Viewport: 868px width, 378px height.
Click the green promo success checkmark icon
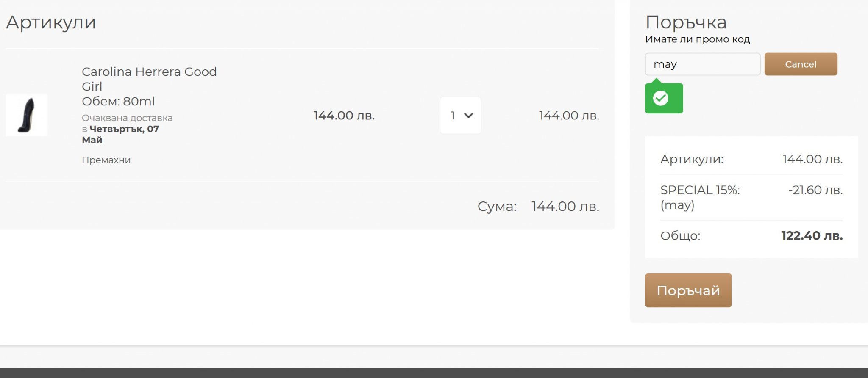point(660,98)
